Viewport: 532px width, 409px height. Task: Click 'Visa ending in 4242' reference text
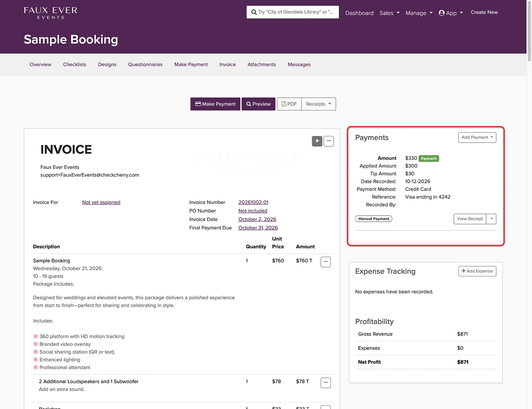click(428, 197)
